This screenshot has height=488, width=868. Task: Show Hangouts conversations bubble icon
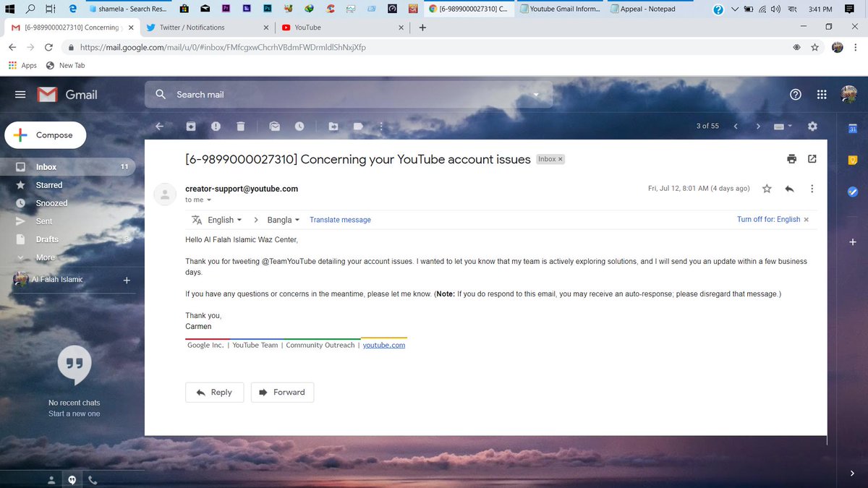click(72, 479)
